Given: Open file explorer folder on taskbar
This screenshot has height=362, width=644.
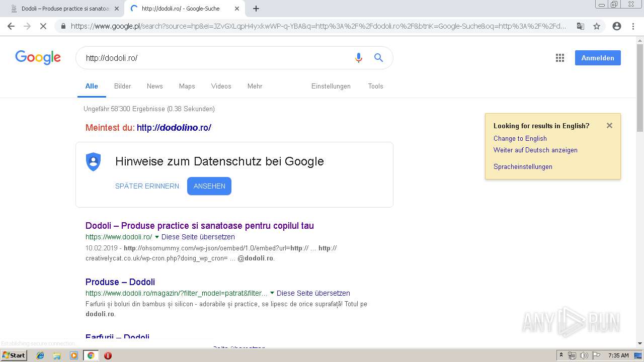Looking at the screenshot, I should [57, 355].
